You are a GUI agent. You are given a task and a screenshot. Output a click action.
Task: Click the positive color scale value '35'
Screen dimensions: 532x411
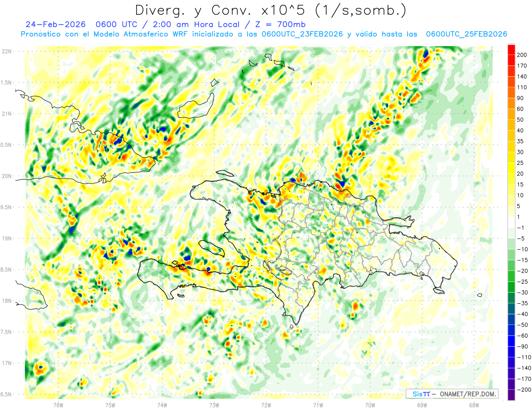[x=520, y=141]
